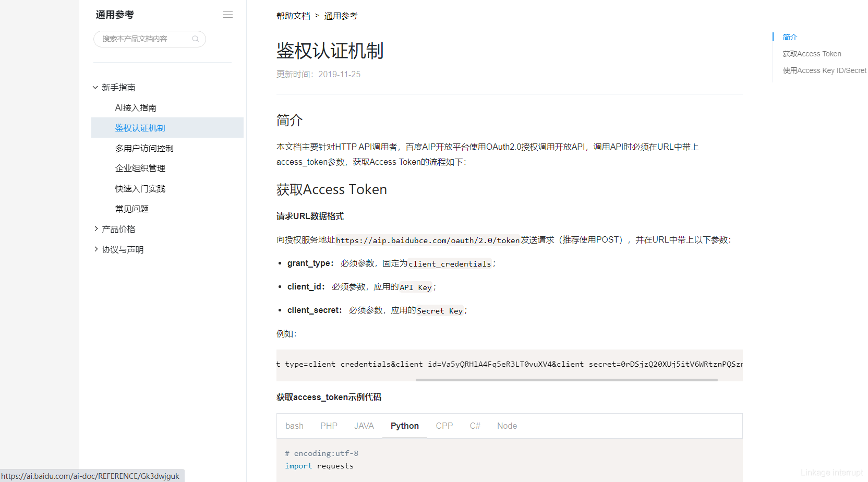868x482 pixels.
Task: Switch to the JAVA code example tab
Action: [x=364, y=426]
